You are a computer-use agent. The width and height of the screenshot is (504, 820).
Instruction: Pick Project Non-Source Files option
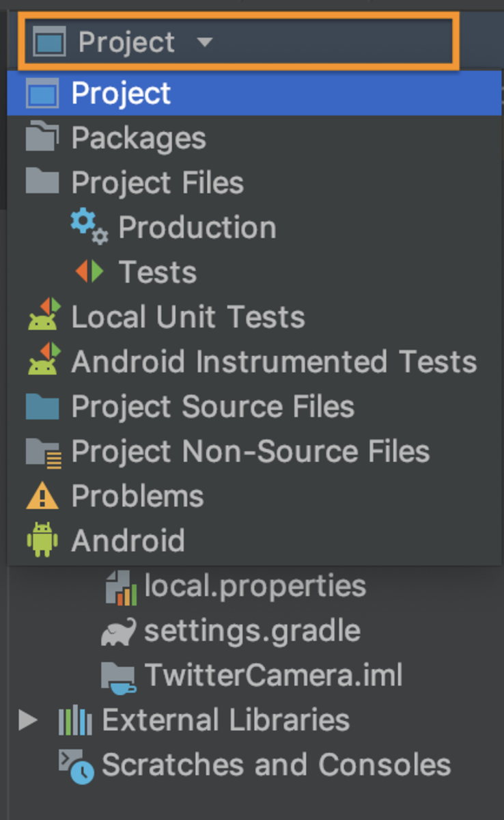tap(250, 452)
